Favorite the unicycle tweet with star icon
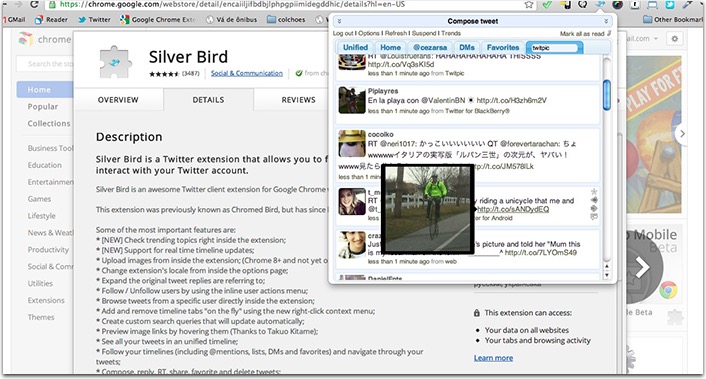The height and width of the screenshot is (379, 706). (x=594, y=191)
